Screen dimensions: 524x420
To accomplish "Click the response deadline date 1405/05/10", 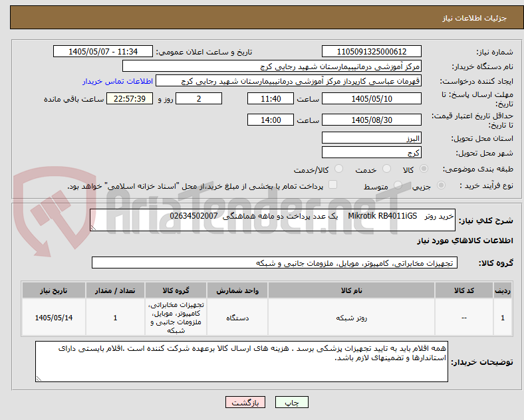I will coord(371,99).
